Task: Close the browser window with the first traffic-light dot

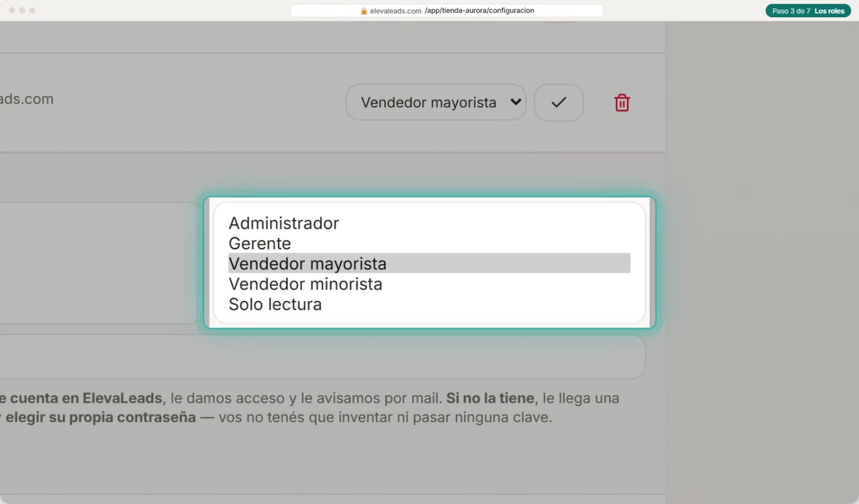Action: click(x=12, y=10)
